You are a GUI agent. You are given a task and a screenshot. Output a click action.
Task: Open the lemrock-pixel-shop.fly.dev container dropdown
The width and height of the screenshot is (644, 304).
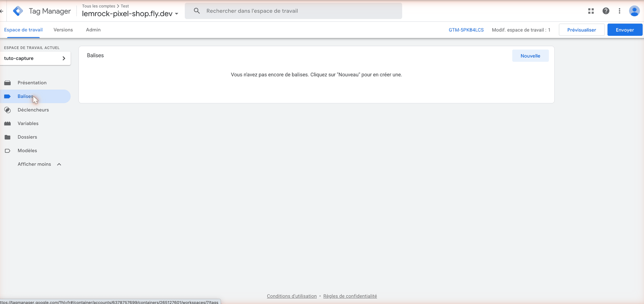click(130, 14)
